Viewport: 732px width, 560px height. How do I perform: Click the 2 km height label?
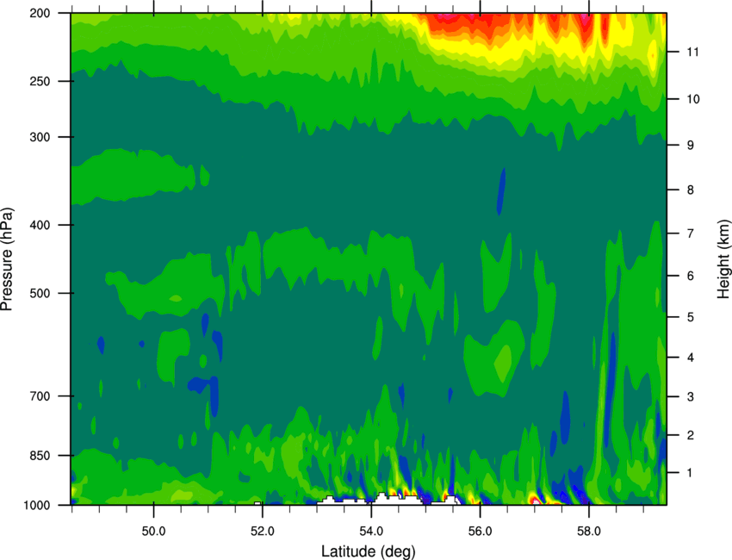coord(691,435)
